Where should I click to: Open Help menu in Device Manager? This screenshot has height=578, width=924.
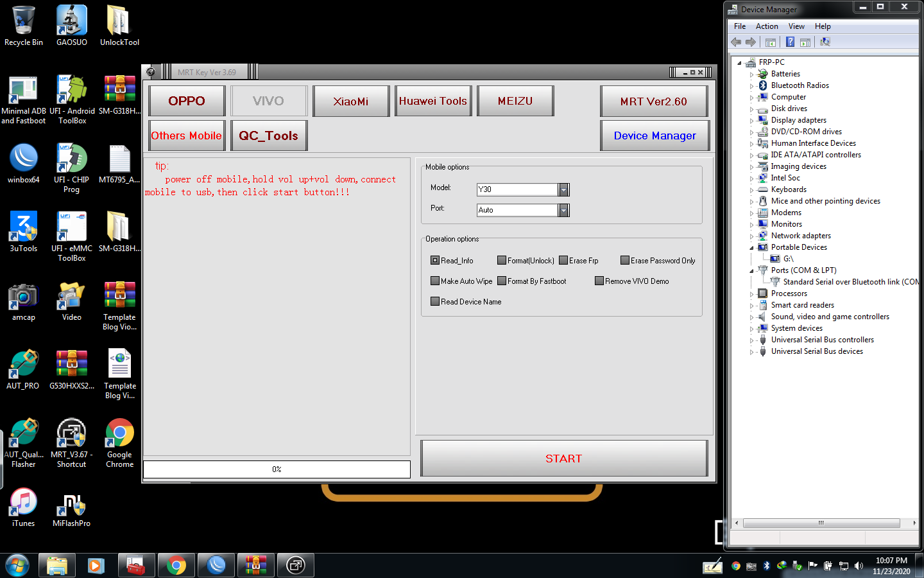823,26
